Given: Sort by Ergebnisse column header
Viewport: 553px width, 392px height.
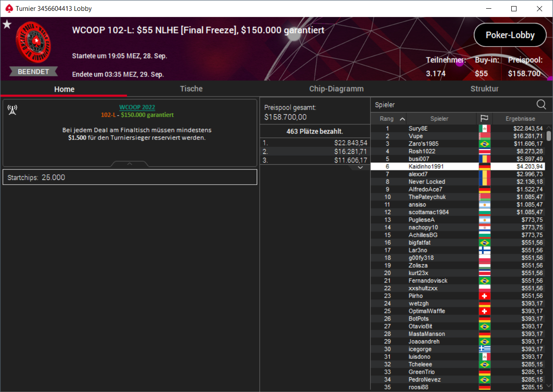Looking at the screenshot, I should [520, 119].
